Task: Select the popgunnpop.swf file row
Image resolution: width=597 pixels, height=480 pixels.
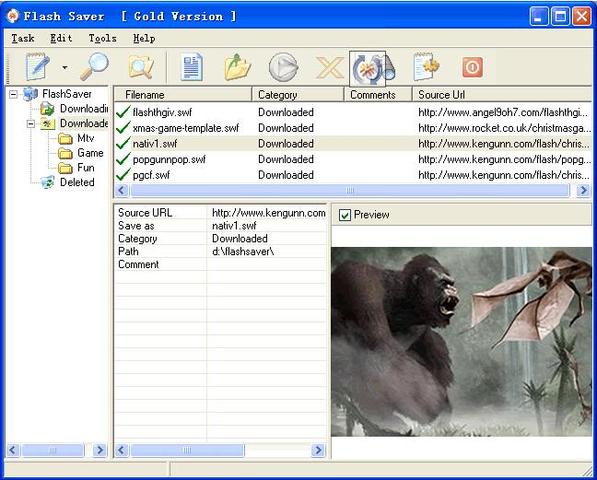Action: (353, 159)
